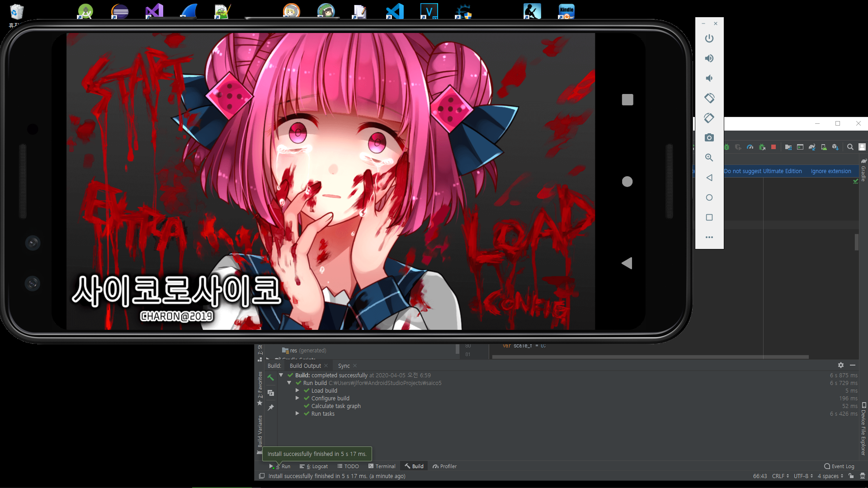Screen dimensions: 868x488
Task: Click 'Do not suggest Ultimate Edition' link
Action: 763,171
